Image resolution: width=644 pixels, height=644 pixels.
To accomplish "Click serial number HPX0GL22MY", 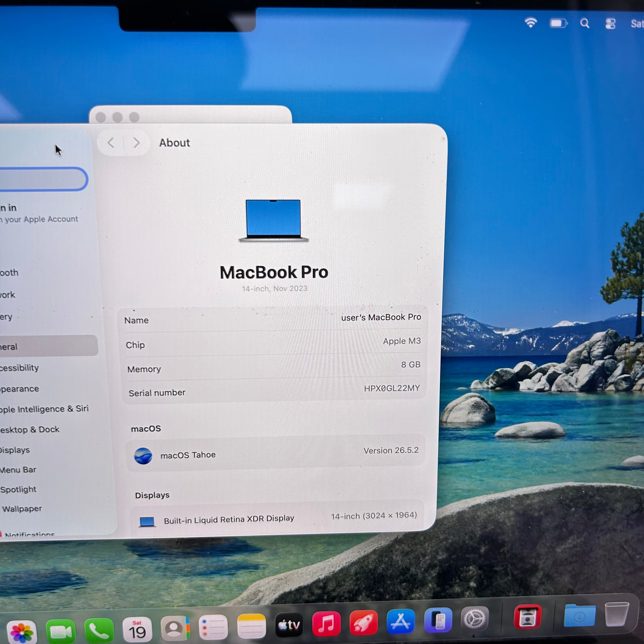I will 392,388.
